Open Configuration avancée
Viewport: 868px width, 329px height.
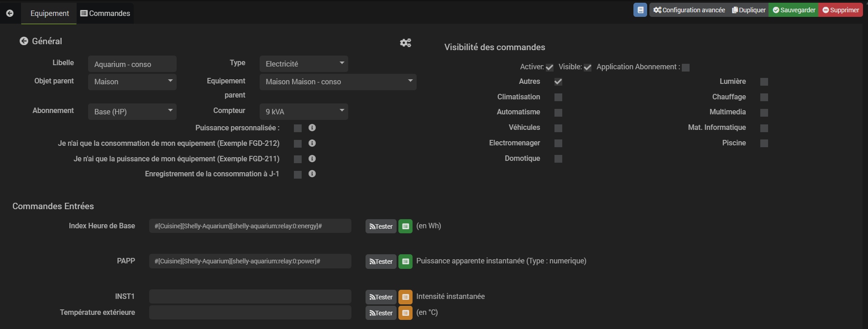click(689, 10)
